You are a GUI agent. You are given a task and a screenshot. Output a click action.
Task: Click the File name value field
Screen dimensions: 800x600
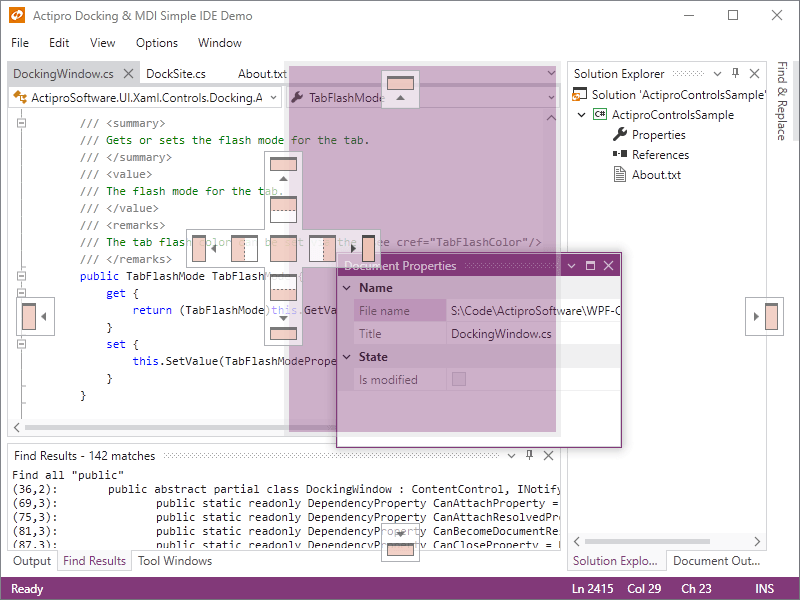(x=533, y=311)
